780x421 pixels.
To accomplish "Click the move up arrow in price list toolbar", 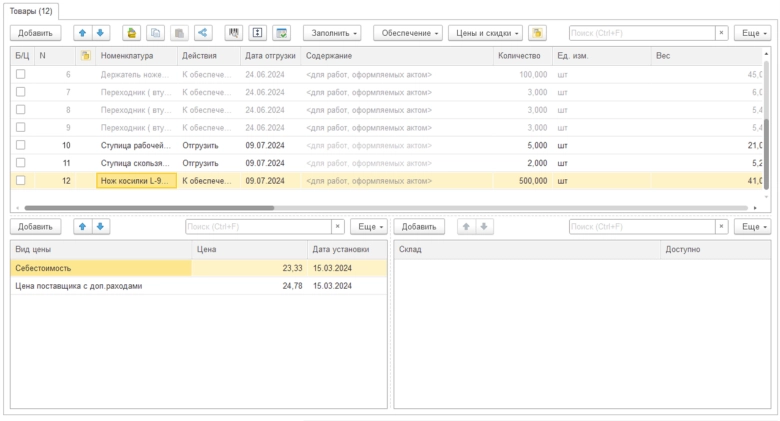I will tap(83, 227).
